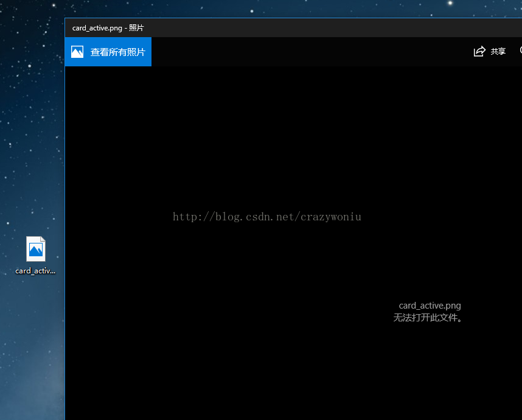Click the photos mountain icon in toolbar
This screenshot has width=522, height=420.
[77, 52]
